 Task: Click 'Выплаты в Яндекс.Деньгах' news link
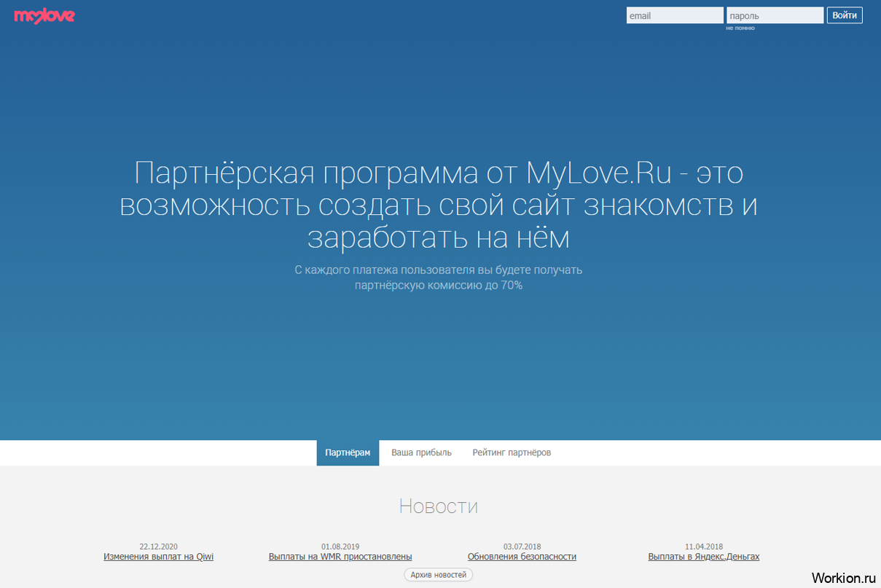tap(704, 557)
